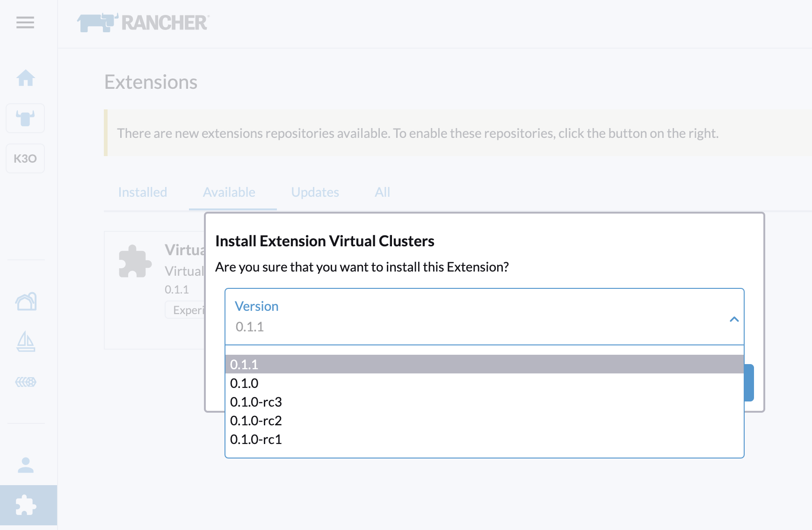Open the All extensions tab

coord(382,192)
